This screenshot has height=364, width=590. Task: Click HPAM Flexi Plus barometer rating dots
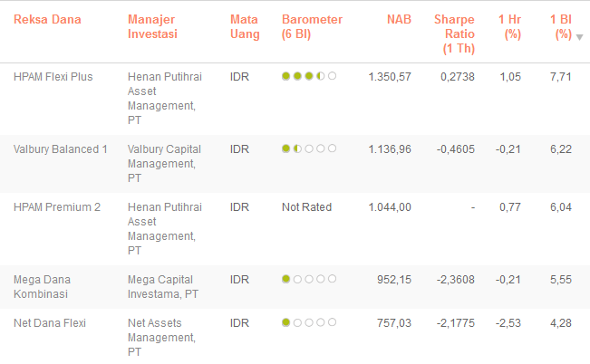309,77
